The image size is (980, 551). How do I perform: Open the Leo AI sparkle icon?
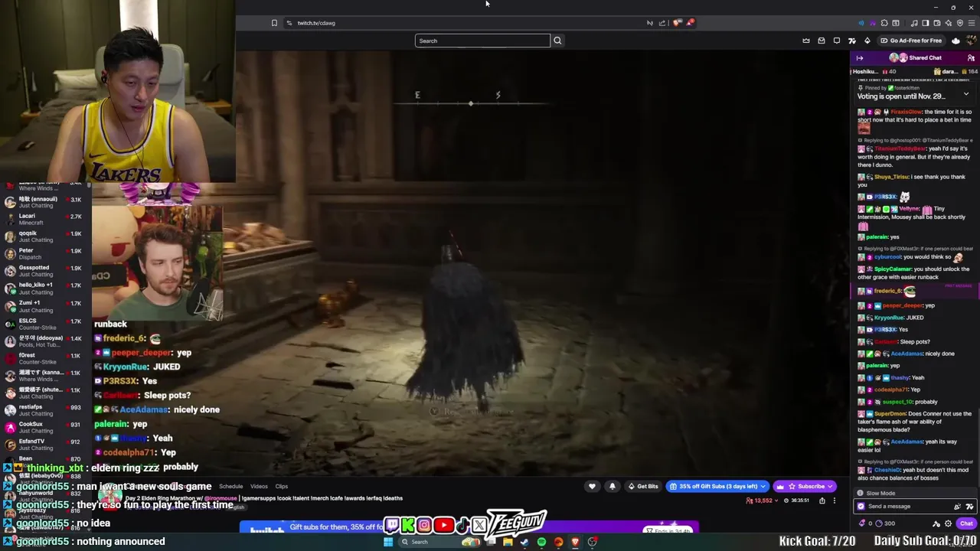tap(949, 23)
